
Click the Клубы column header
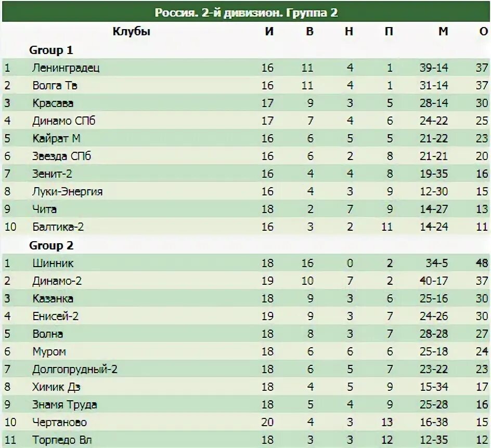pos(131,31)
